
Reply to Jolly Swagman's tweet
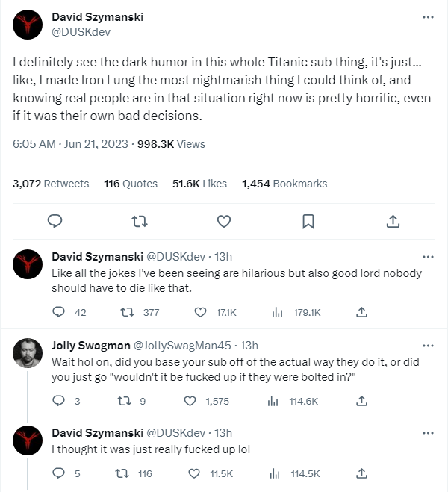pyautogui.click(x=58, y=402)
